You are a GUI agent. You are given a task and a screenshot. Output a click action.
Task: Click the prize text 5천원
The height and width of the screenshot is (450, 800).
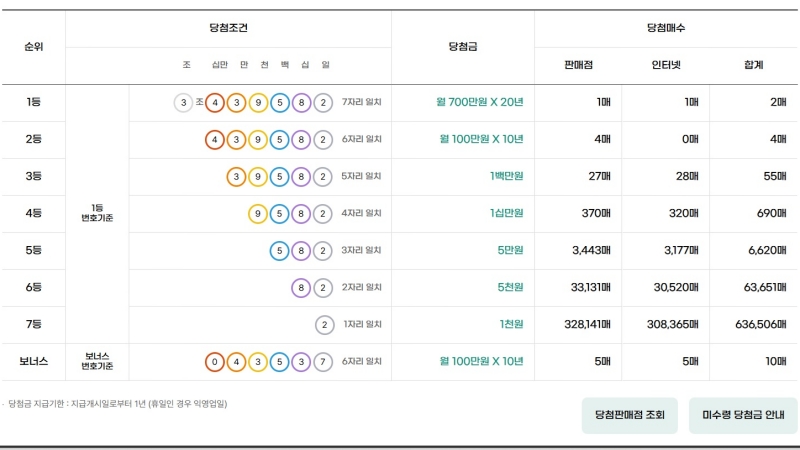pos(511,287)
